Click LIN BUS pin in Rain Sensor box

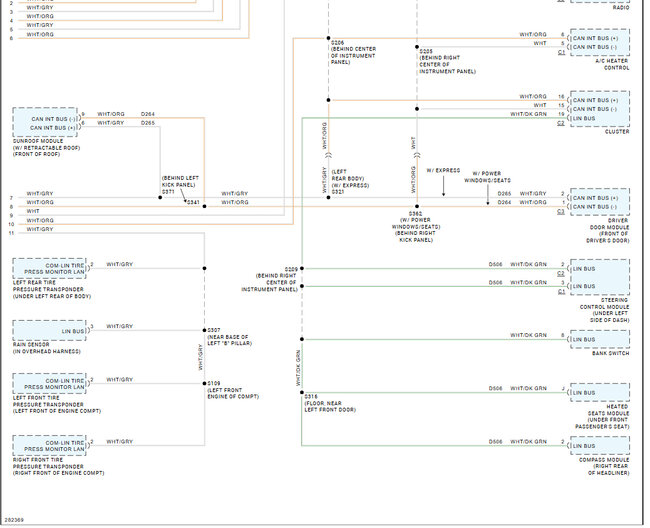pyautogui.click(x=73, y=332)
